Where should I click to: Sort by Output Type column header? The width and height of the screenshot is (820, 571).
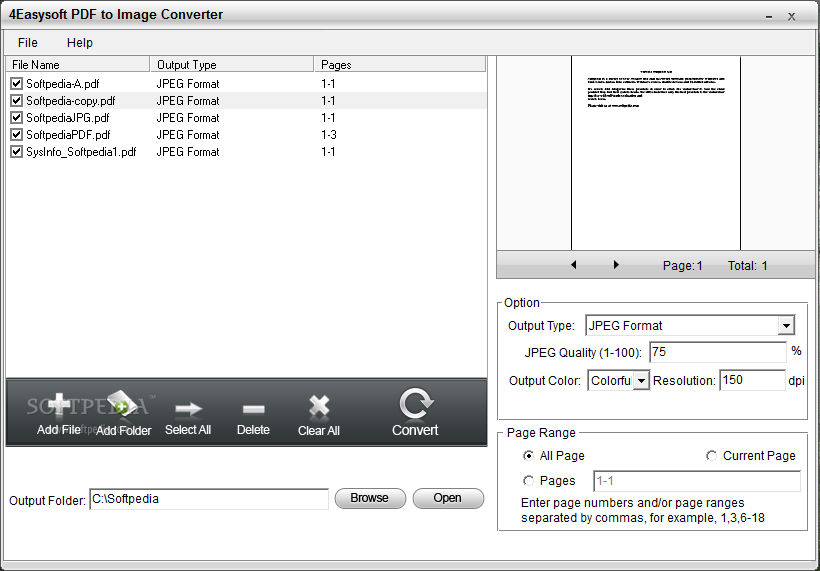click(x=232, y=65)
